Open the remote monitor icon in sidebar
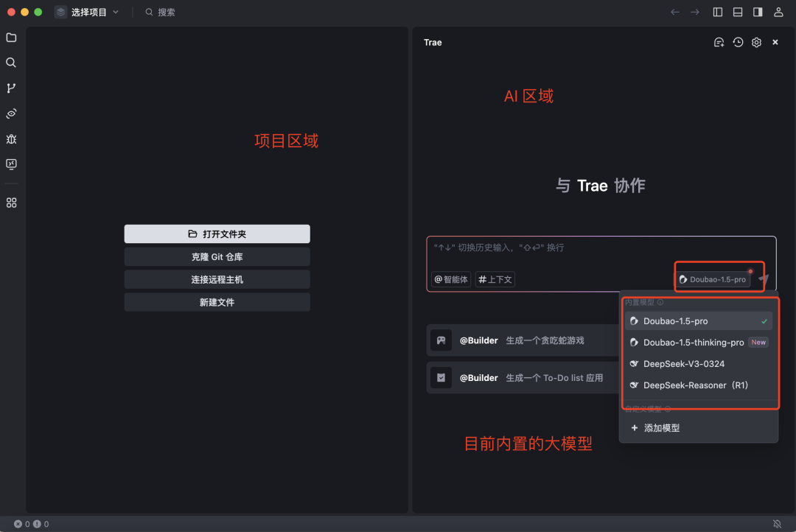 (11, 164)
